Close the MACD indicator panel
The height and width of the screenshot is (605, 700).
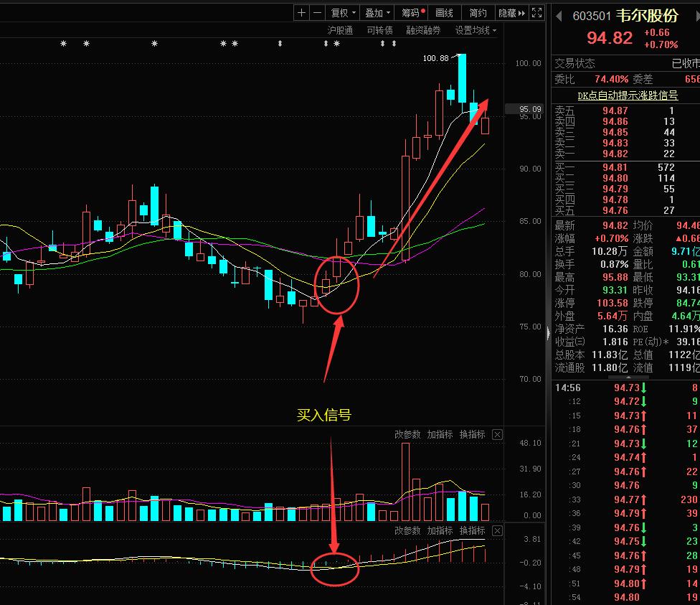pyautogui.click(x=497, y=530)
